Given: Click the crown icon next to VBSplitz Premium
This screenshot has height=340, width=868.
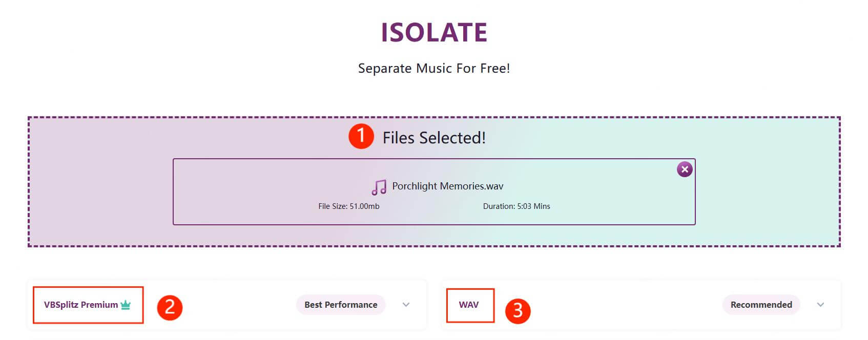Looking at the screenshot, I should tap(125, 304).
